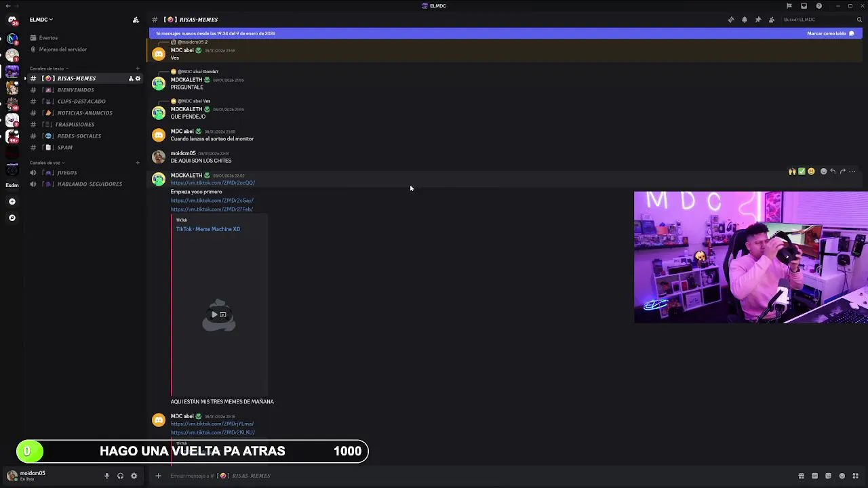Deafen with headphones icon in user panel

point(120,476)
